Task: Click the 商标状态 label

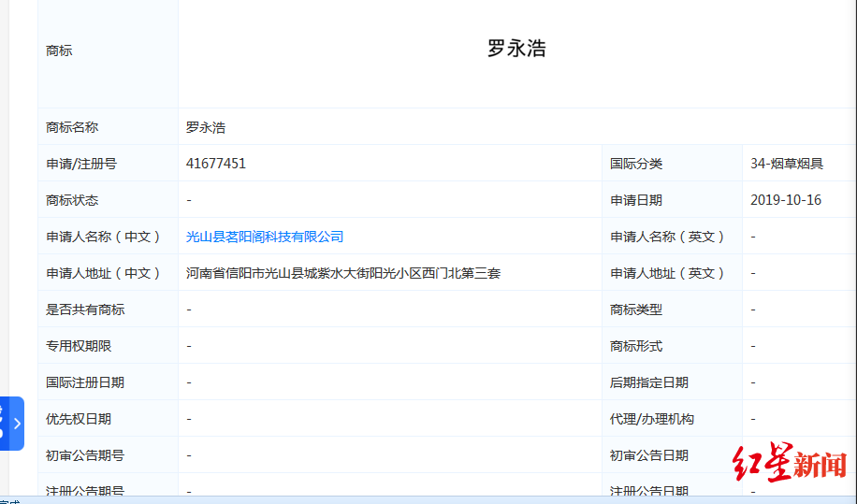Action: click(72, 200)
